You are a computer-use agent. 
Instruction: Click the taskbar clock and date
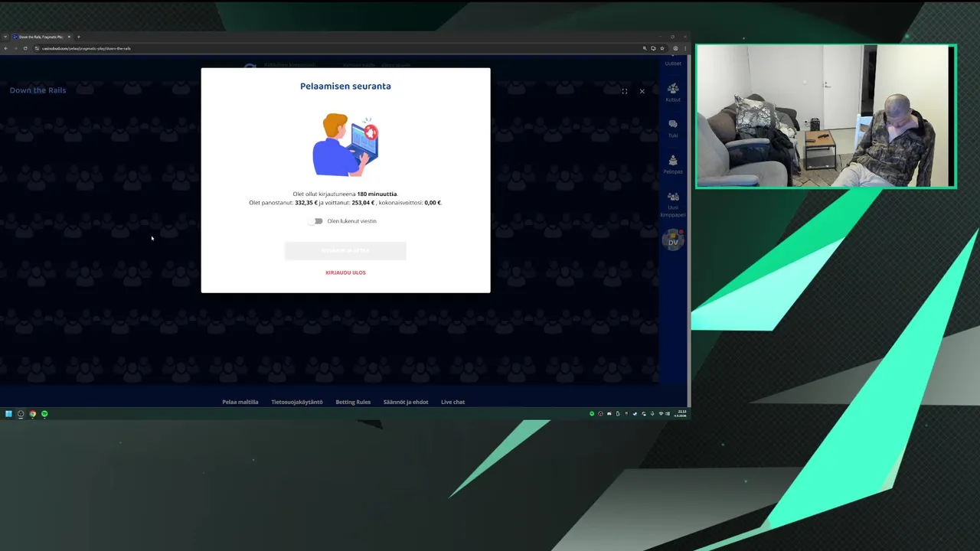point(681,413)
